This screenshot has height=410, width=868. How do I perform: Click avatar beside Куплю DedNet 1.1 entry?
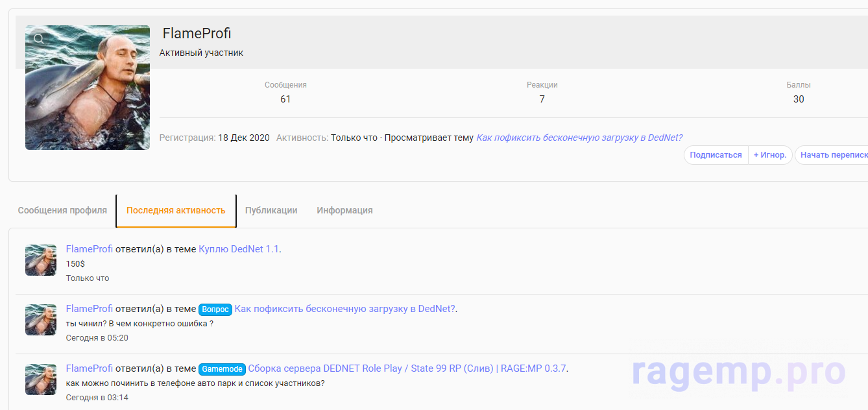coord(41,260)
